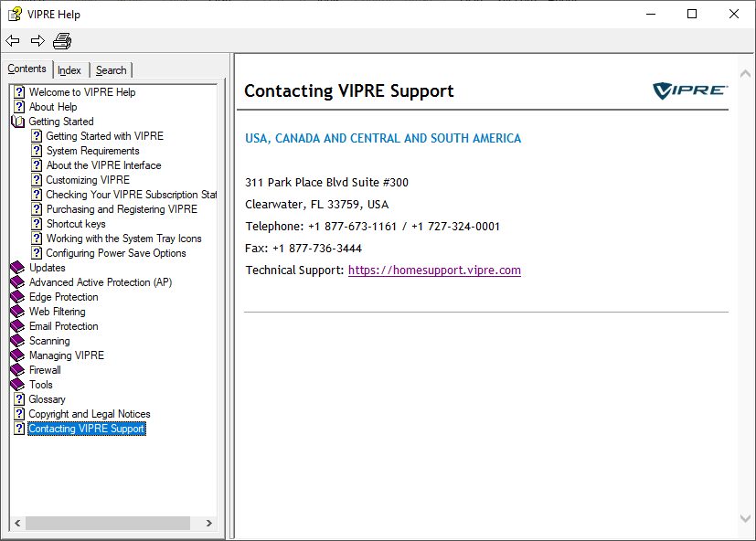
Task: Expand the Updates book icon
Action: pyautogui.click(x=17, y=268)
